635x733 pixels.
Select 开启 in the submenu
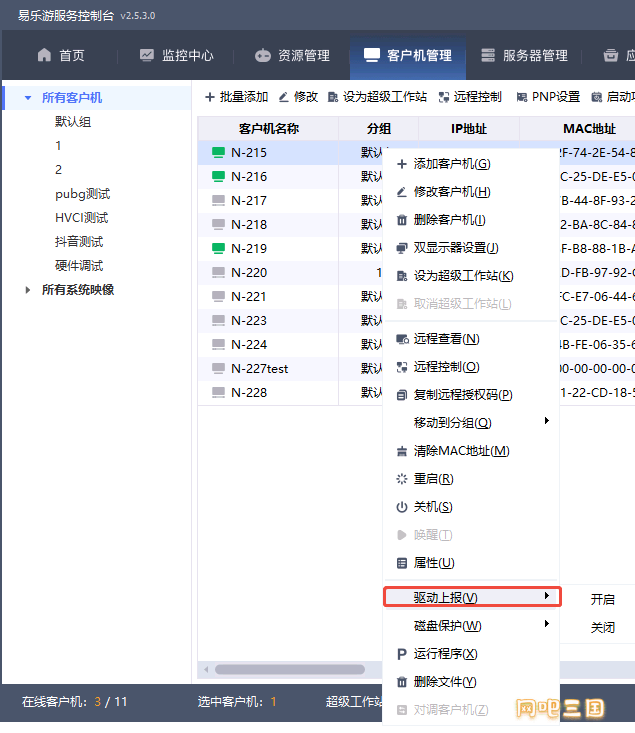602,599
